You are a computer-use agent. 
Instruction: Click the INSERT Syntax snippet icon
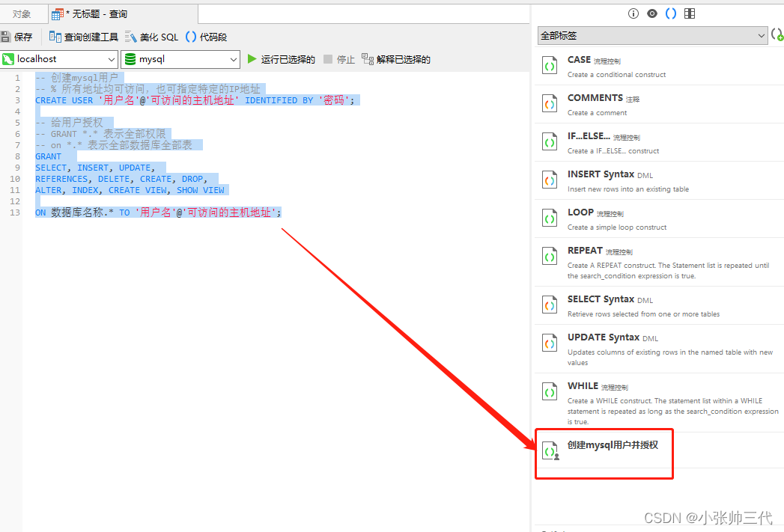coord(550,180)
